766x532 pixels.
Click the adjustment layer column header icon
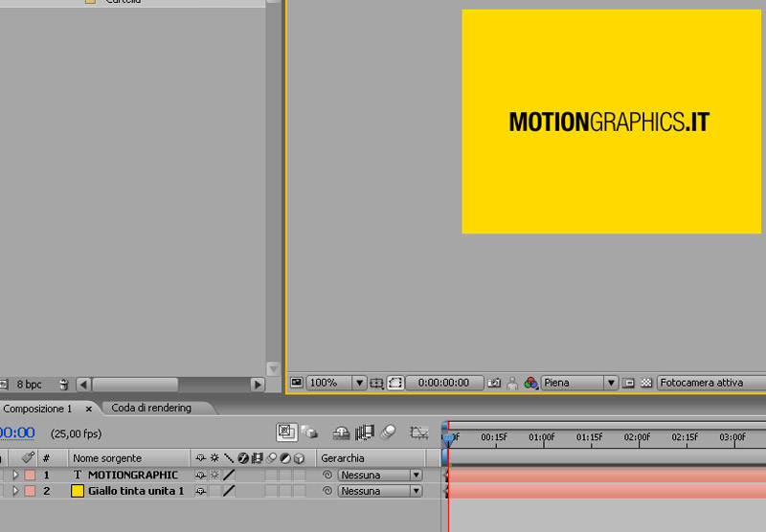pyautogui.click(x=285, y=458)
